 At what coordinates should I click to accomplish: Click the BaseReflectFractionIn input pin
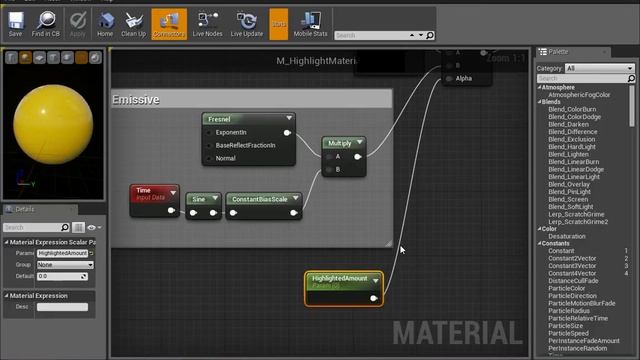coord(209,146)
